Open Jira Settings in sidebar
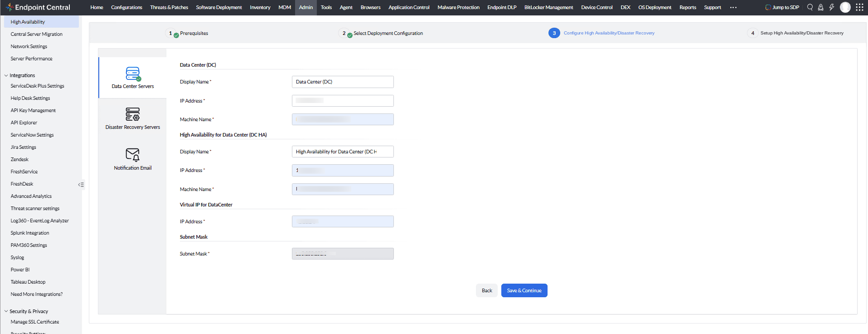 [23, 147]
